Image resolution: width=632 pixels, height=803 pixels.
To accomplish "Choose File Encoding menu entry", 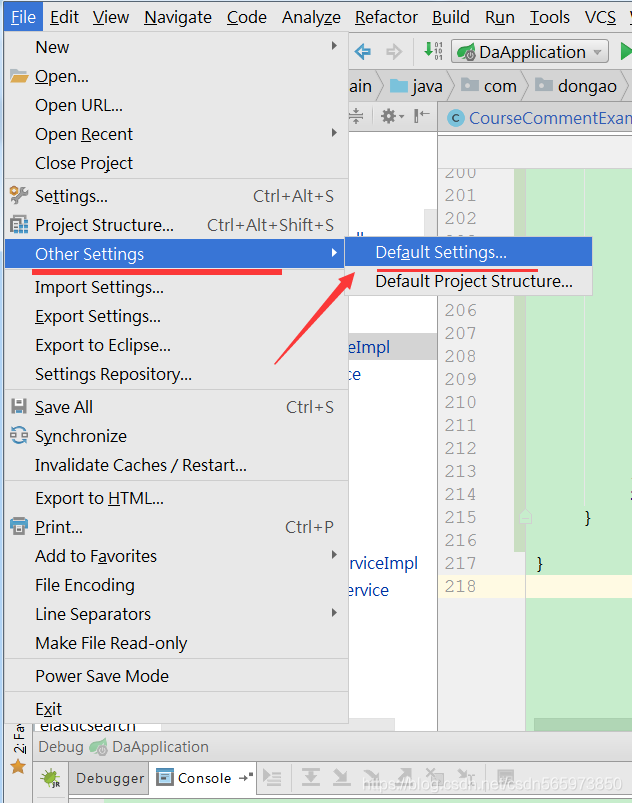I will click(x=177, y=585).
